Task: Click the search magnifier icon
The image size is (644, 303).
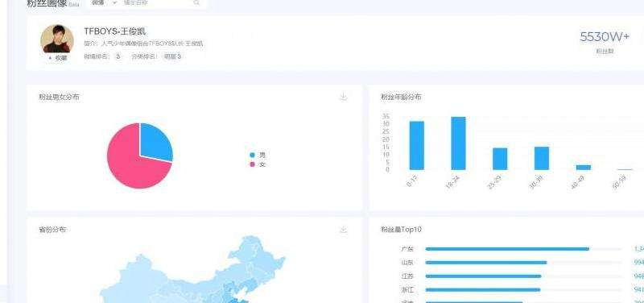Action: (x=196, y=3)
